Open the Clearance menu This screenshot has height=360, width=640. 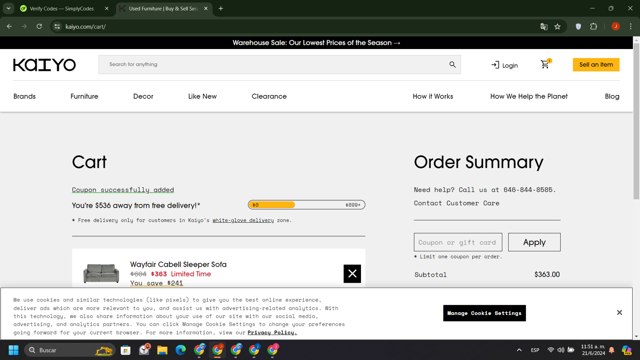click(269, 96)
